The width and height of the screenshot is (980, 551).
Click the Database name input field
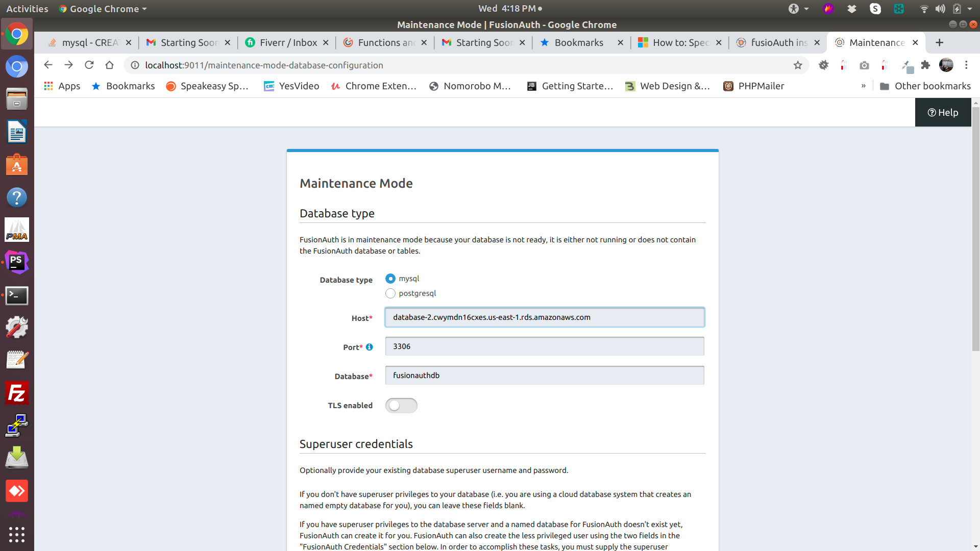[544, 375]
